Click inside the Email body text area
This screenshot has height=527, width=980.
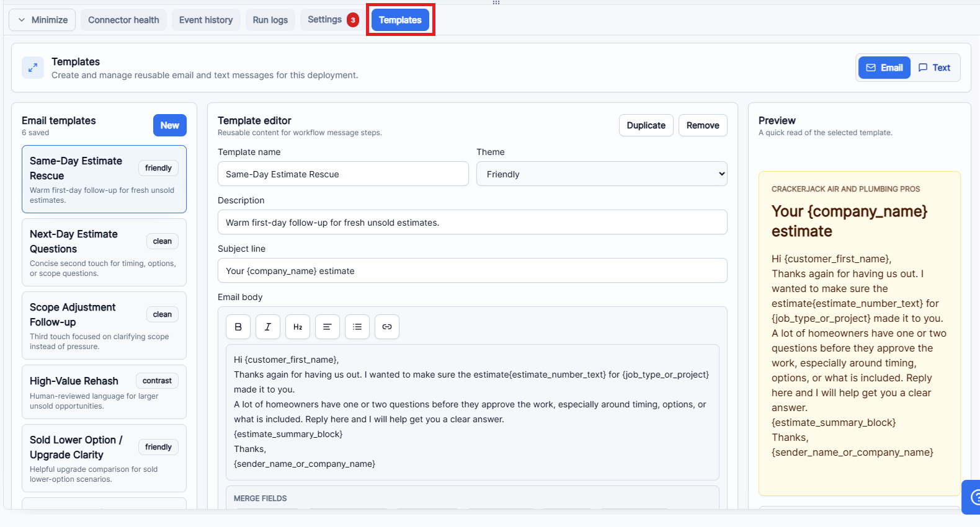[473, 412]
